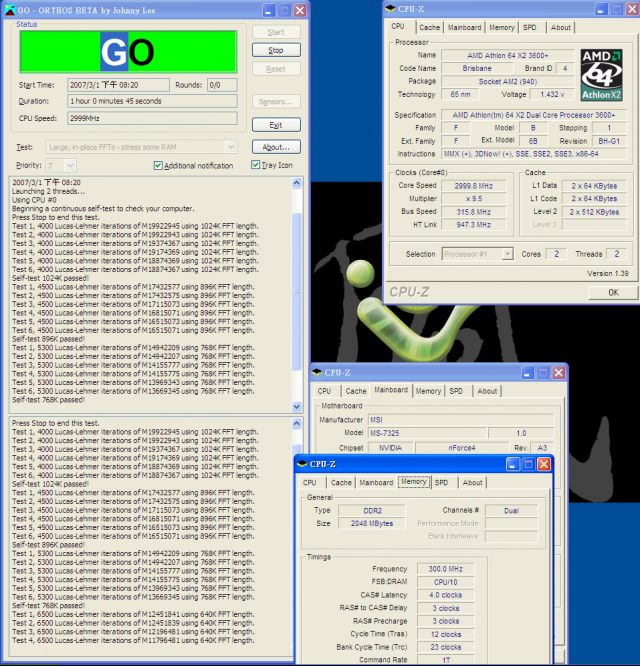
Task: Click the Memory CPU-Z window title icon
Action: [302, 464]
